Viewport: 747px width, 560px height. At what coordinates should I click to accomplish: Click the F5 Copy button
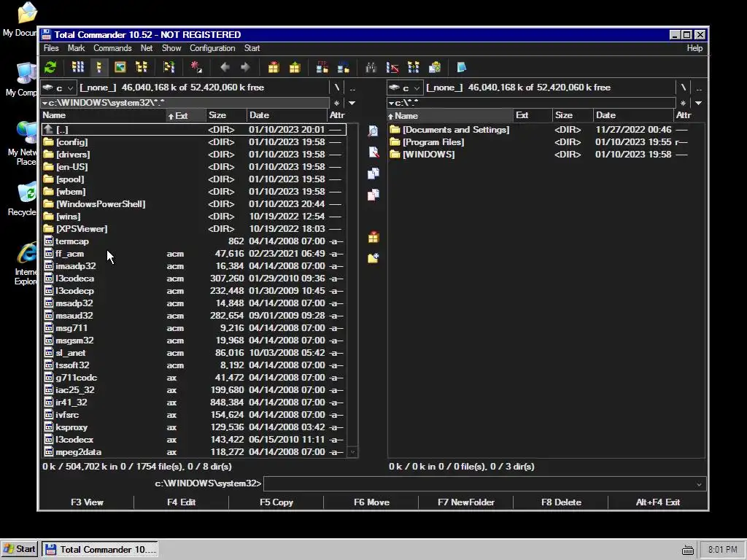pos(276,502)
